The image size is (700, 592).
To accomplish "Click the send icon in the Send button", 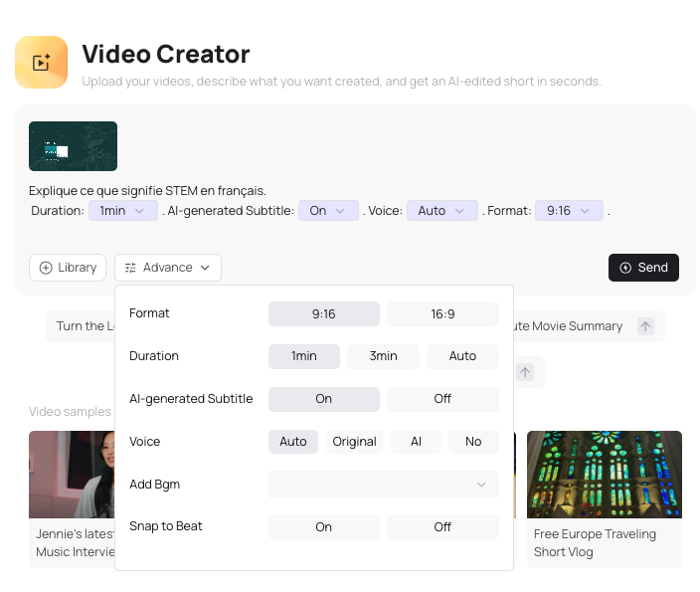I will click(625, 268).
